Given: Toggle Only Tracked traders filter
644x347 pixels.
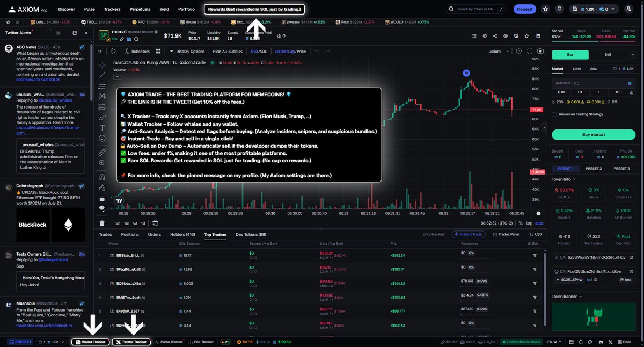Looking at the screenshot, I should click(x=434, y=234).
